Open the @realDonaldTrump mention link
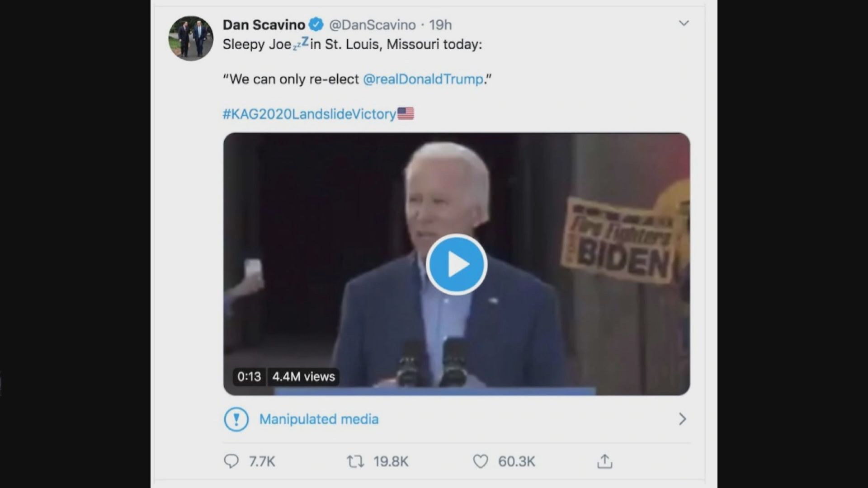This screenshot has height=488, width=868. coord(423,79)
